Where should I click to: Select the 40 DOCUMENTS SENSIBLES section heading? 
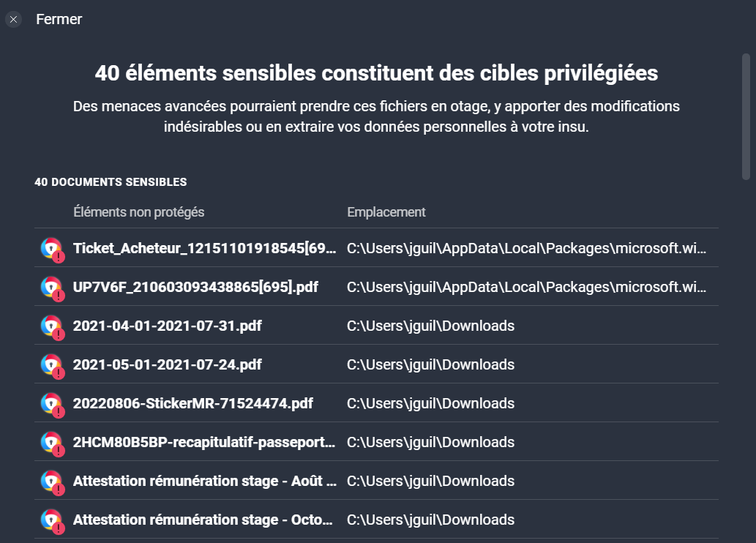(x=111, y=181)
